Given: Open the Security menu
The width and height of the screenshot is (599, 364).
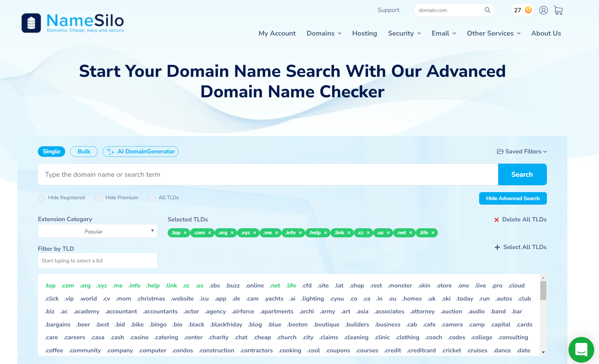Looking at the screenshot, I should click(x=404, y=33).
